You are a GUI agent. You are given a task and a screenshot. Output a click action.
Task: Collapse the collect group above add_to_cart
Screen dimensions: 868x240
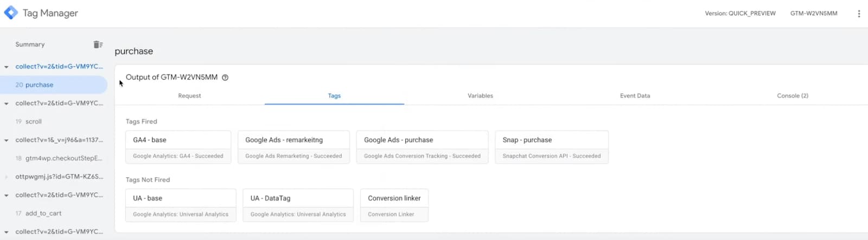[7, 196]
